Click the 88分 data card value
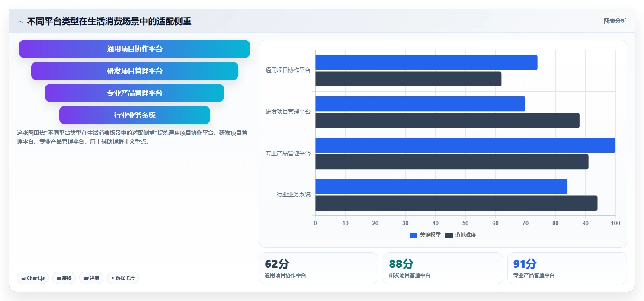The width and height of the screenshot is (644, 301). [401, 264]
